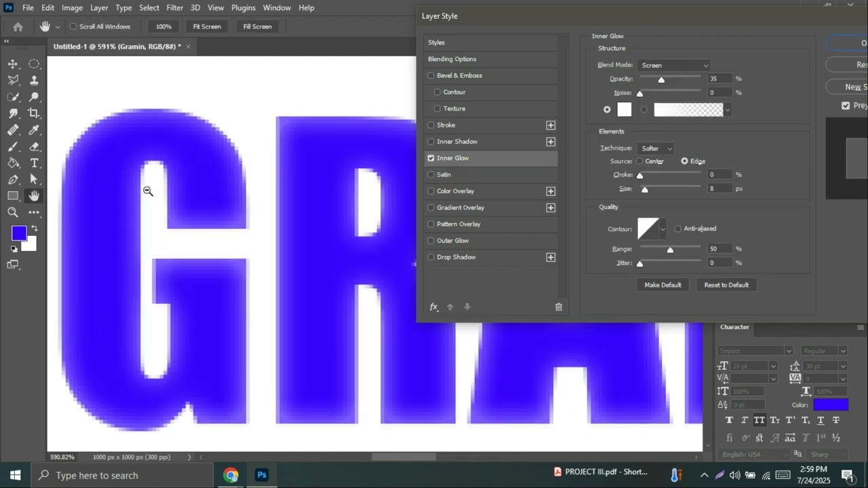
Task: Reset default foreground and background colors
Action: point(14,249)
